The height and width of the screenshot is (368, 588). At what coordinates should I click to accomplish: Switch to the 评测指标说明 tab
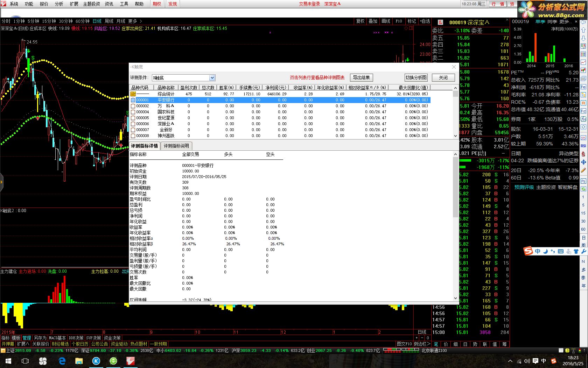[x=176, y=146]
